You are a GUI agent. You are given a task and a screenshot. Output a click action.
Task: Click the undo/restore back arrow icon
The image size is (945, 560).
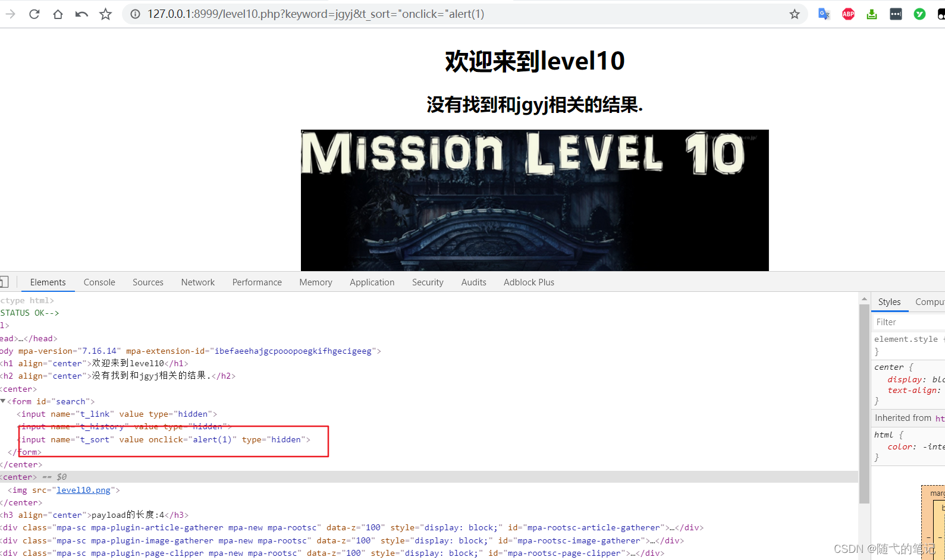(81, 14)
